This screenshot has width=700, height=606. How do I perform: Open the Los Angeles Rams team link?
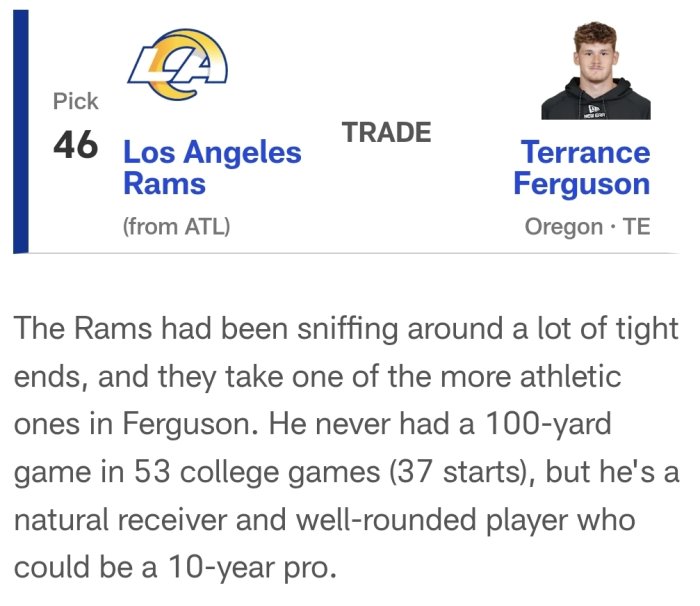[x=211, y=168]
